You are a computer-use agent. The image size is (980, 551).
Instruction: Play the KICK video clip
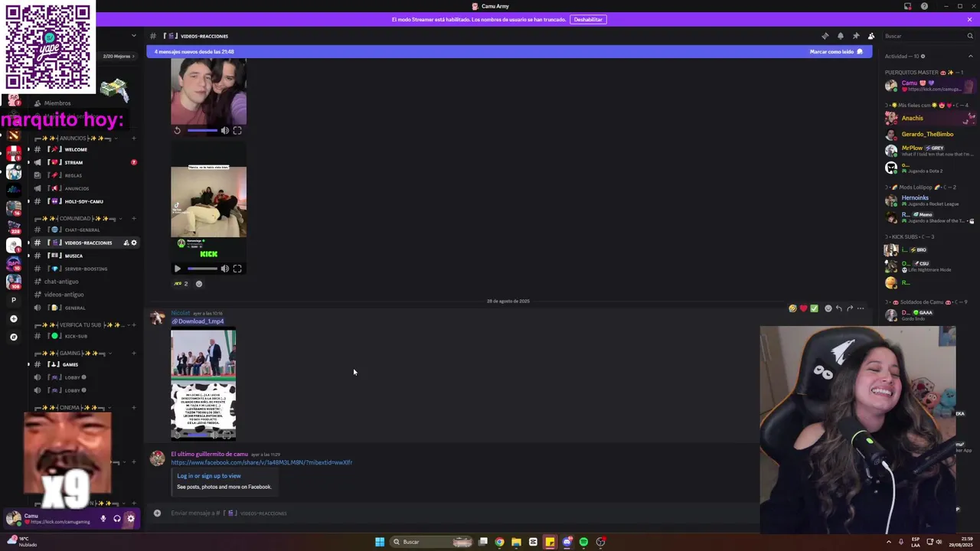pyautogui.click(x=178, y=269)
